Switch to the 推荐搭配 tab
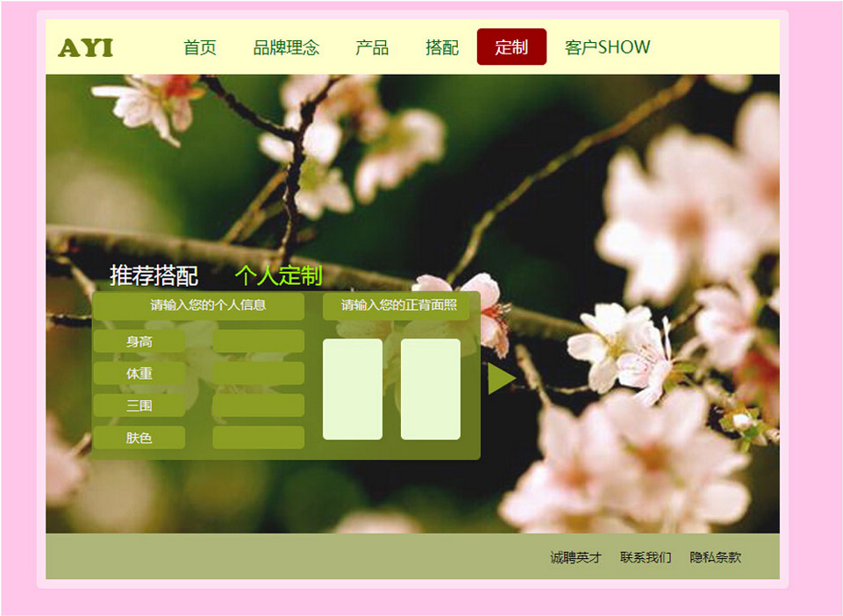This screenshot has height=616, width=843. [x=154, y=276]
